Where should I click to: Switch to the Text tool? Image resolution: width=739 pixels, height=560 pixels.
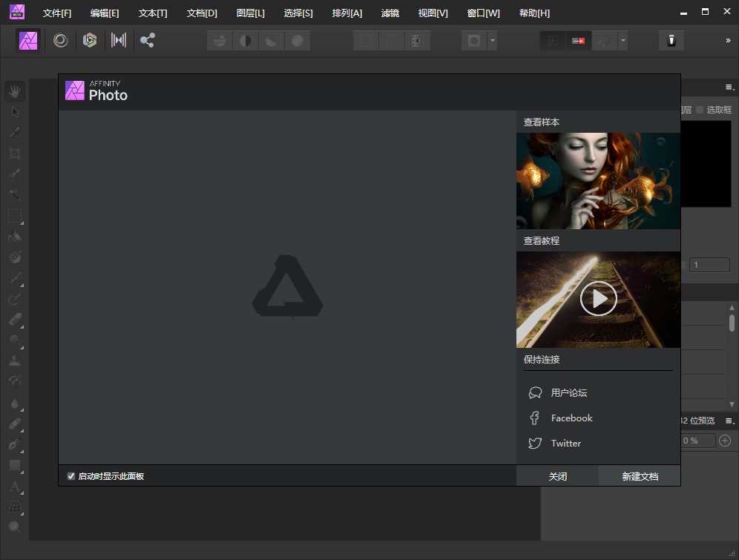point(15,487)
